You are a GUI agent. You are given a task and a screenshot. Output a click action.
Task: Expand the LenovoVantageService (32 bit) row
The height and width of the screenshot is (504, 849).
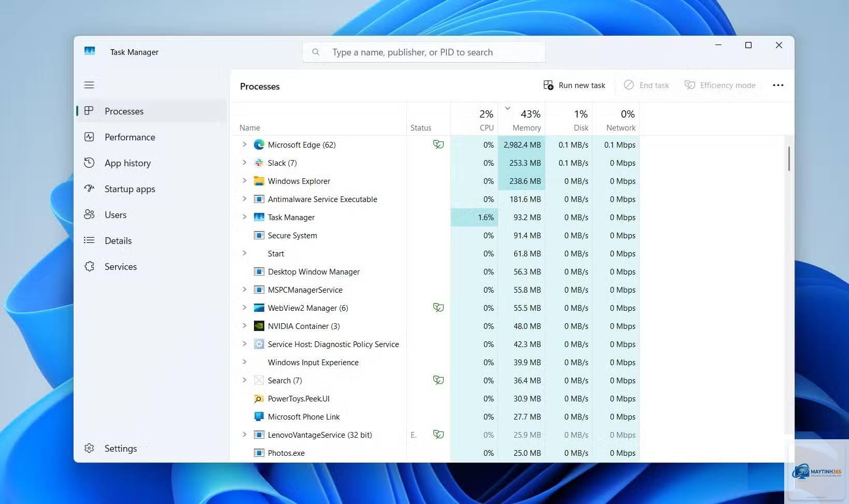[x=244, y=435]
